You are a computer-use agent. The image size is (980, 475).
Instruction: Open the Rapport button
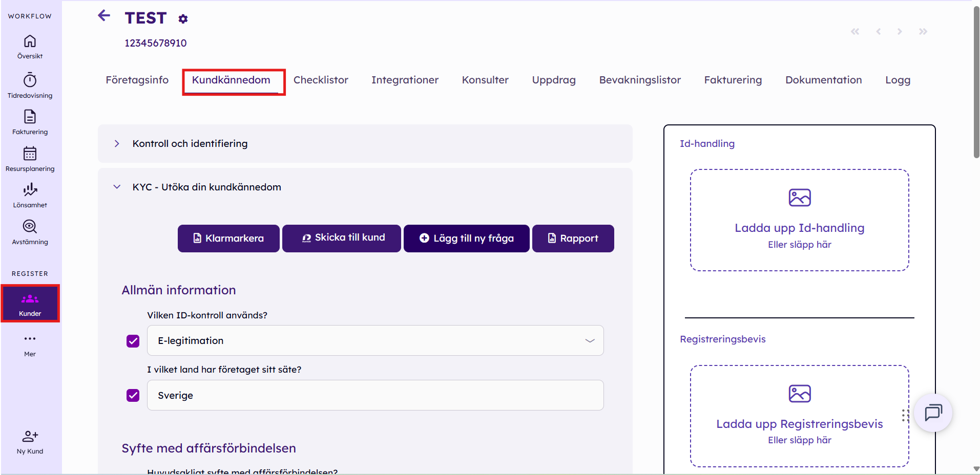[x=573, y=239]
